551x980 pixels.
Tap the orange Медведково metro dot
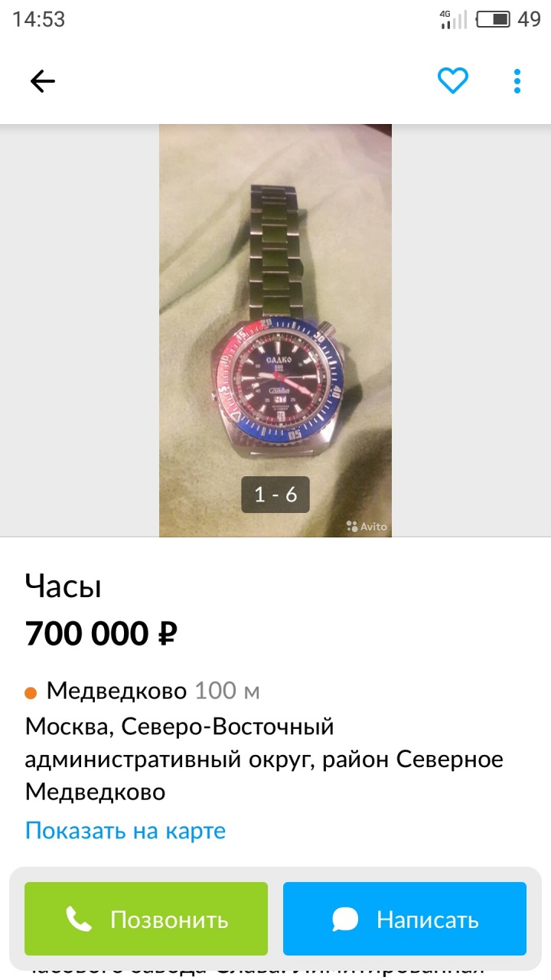(x=31, y=693)
